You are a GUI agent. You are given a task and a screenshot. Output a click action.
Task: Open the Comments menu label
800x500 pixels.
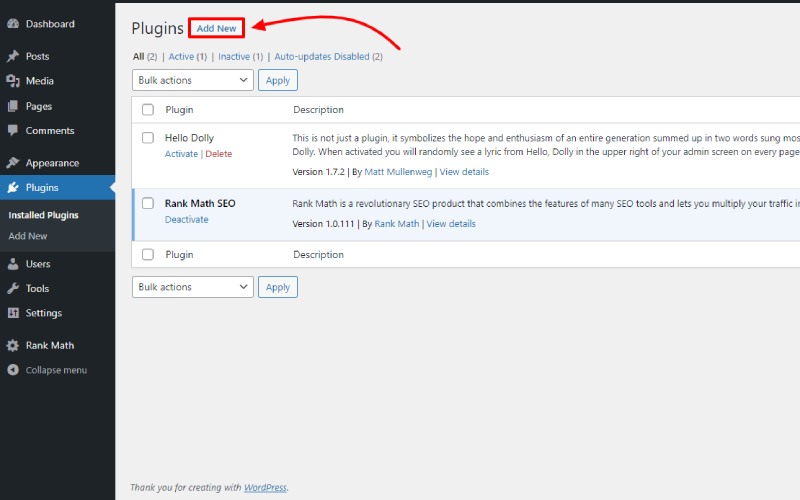pyautogui.click(x=50, y=131)
